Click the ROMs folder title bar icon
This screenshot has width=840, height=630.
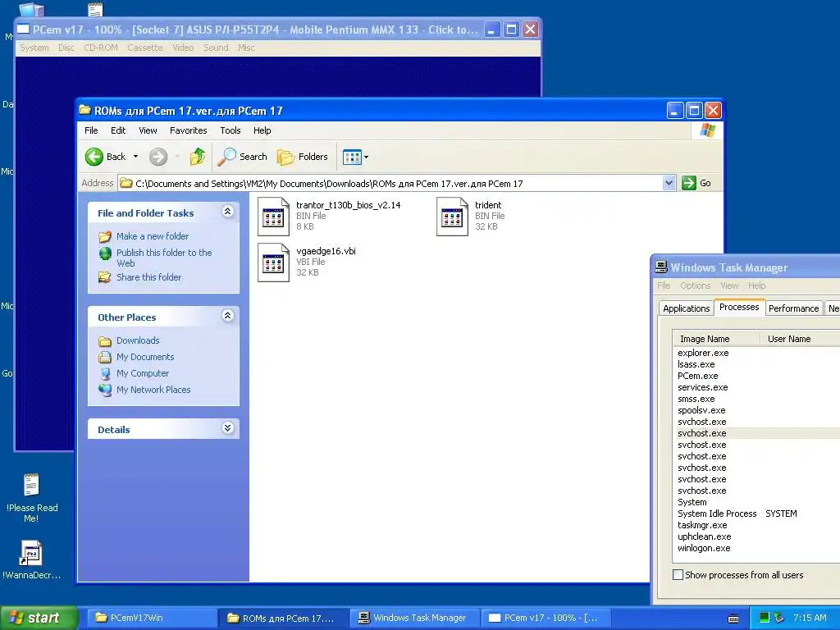[x=84, y=111]
